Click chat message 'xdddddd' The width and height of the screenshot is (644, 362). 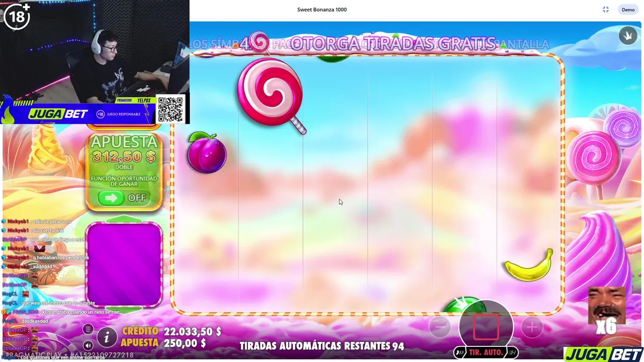(x=42, y=266)
